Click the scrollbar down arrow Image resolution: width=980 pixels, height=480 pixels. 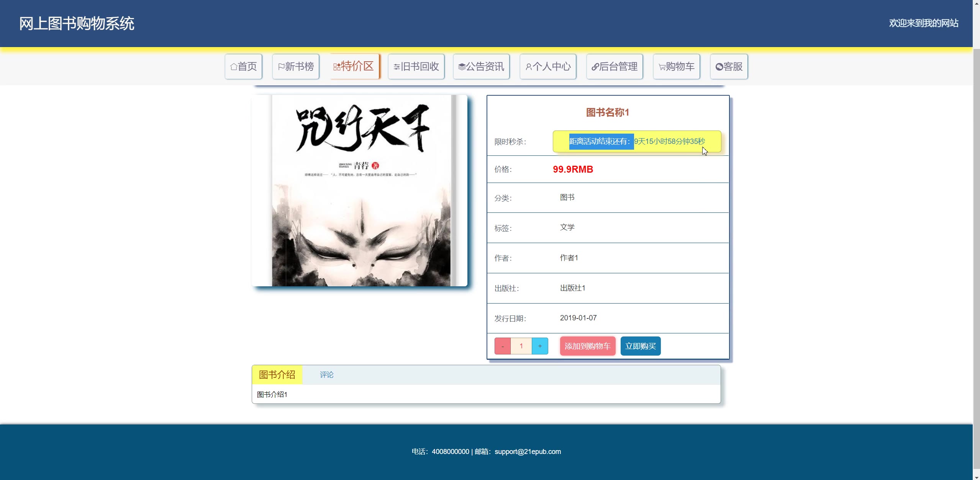(x=976, y=477)
